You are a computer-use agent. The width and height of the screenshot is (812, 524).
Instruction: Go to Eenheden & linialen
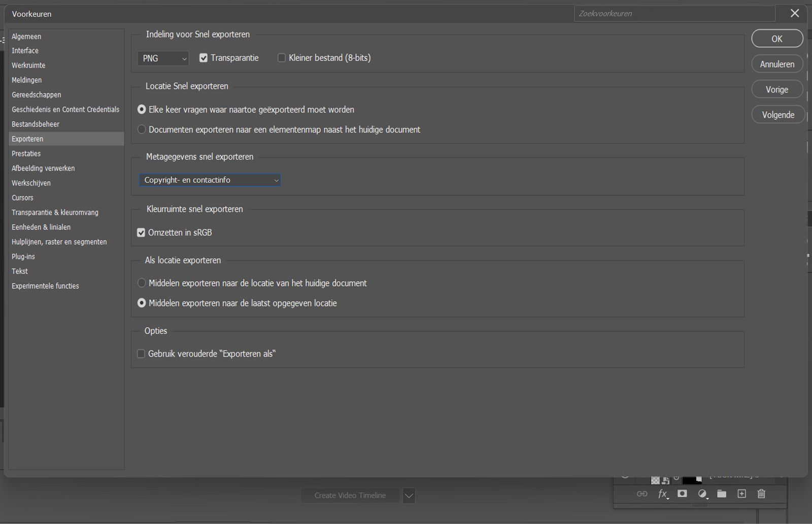[x=41, y=227]
